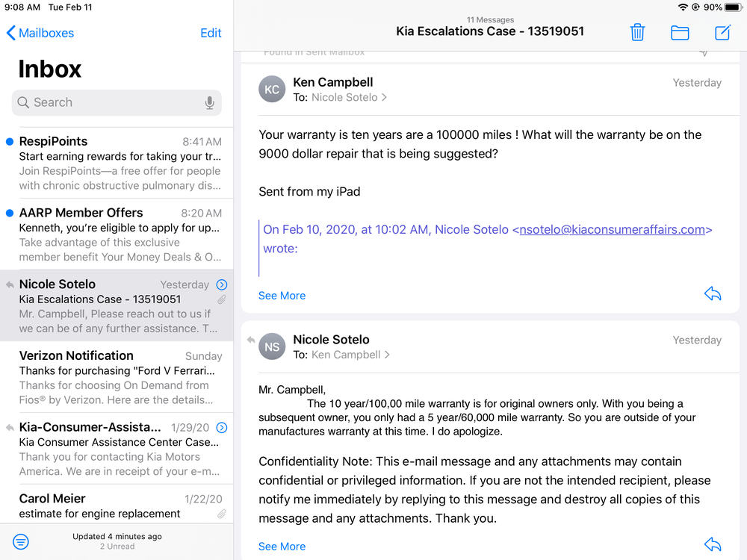
Task: Click See More under Ken Campbell's message
Action: click(282, 296)
